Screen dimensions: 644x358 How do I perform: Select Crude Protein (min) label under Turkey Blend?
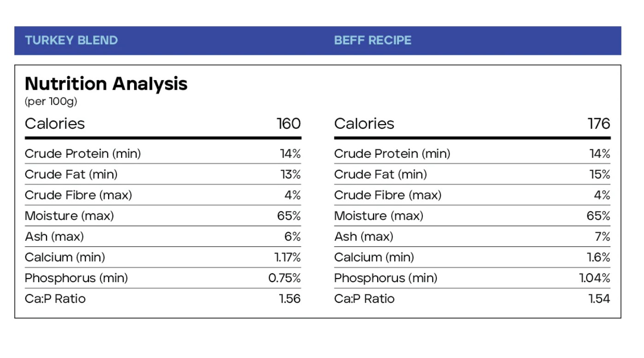[83, 154]
